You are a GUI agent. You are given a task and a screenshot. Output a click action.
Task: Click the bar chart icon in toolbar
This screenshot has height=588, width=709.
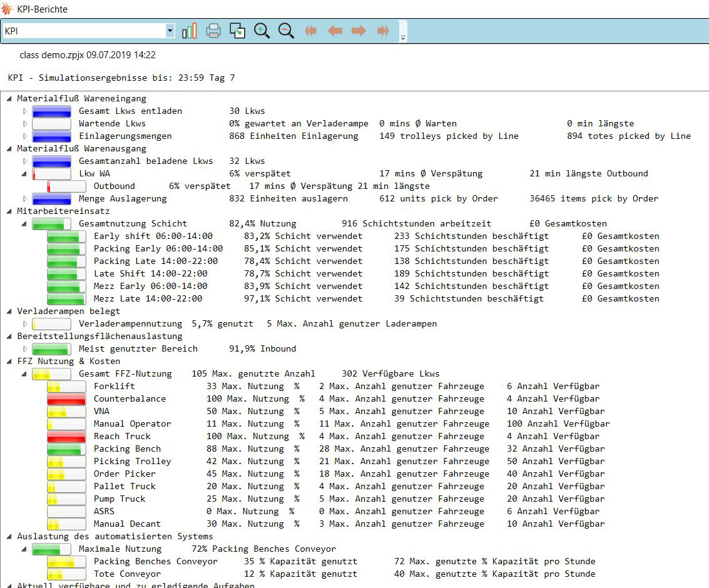pyautogui.click(x=189, y=31)
